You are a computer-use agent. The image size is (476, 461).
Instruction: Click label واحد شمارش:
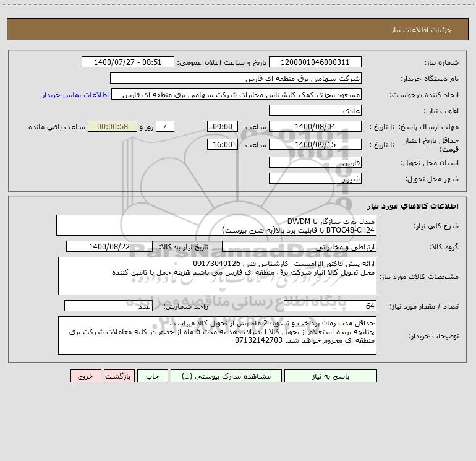(186, 307)
